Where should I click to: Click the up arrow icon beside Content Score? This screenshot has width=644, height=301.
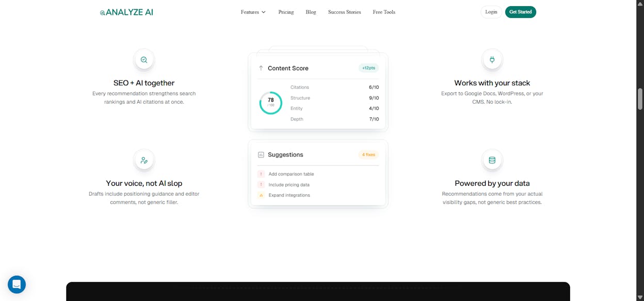tap(261, 68)
